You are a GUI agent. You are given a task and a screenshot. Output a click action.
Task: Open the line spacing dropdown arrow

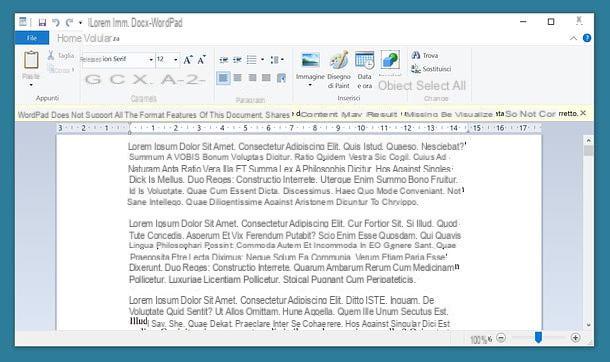point(282,60)
